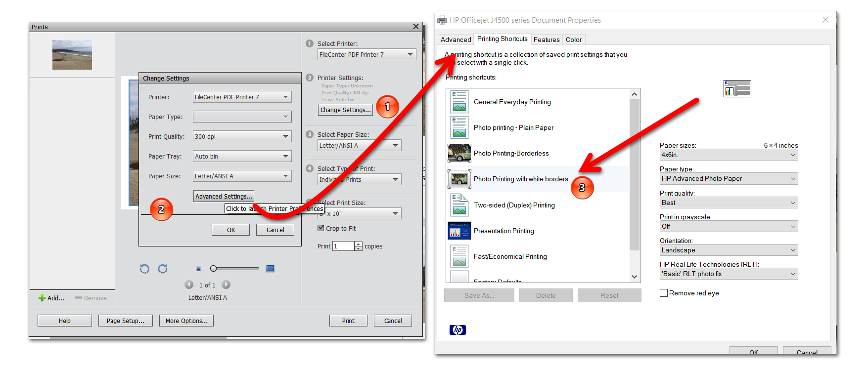
Task: Click the Help button in Prints
Action: tap(65, 321)
